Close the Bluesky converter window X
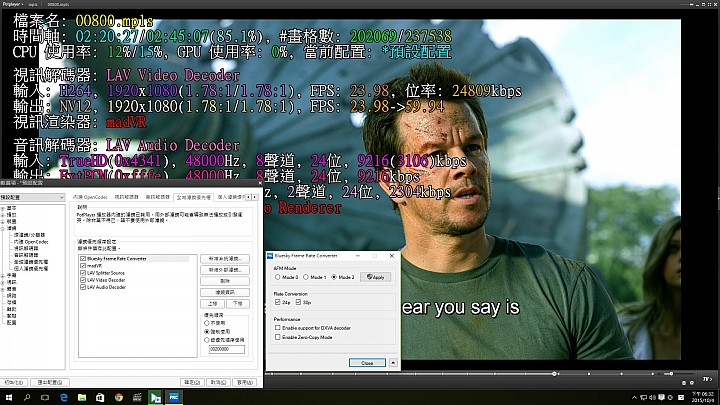720x405 pixels. 392,256
